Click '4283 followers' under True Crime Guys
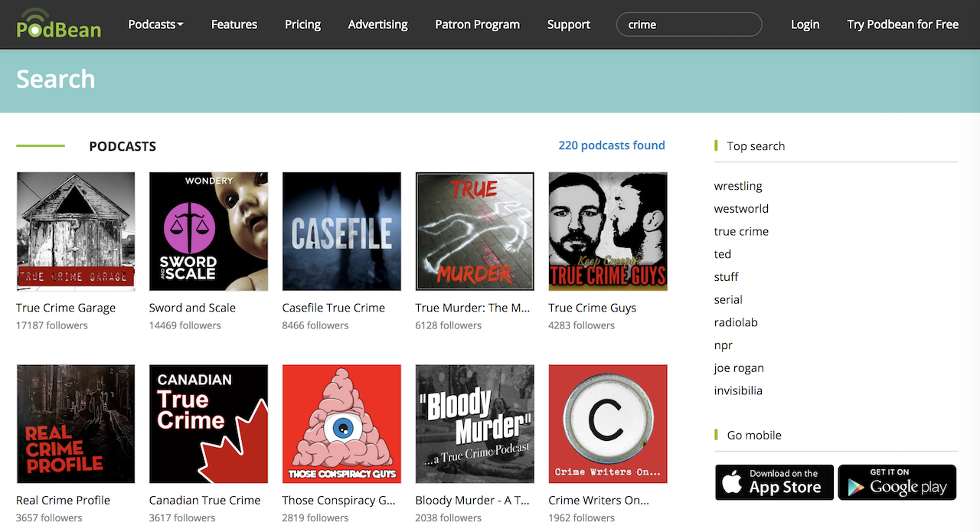980x532 pixels. 581,325
